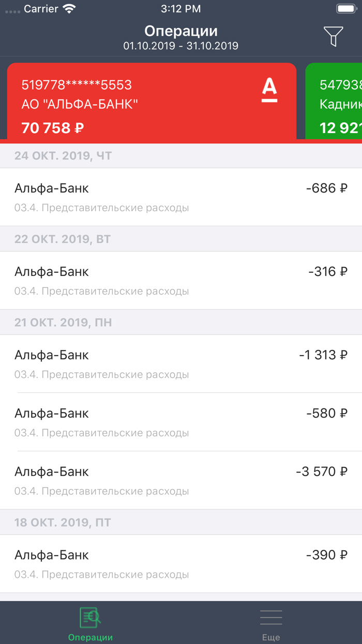Tap the Alfa-Bank logo on red card
The width and height of the screenshot is (362, 644).
(x=269, y=90)
